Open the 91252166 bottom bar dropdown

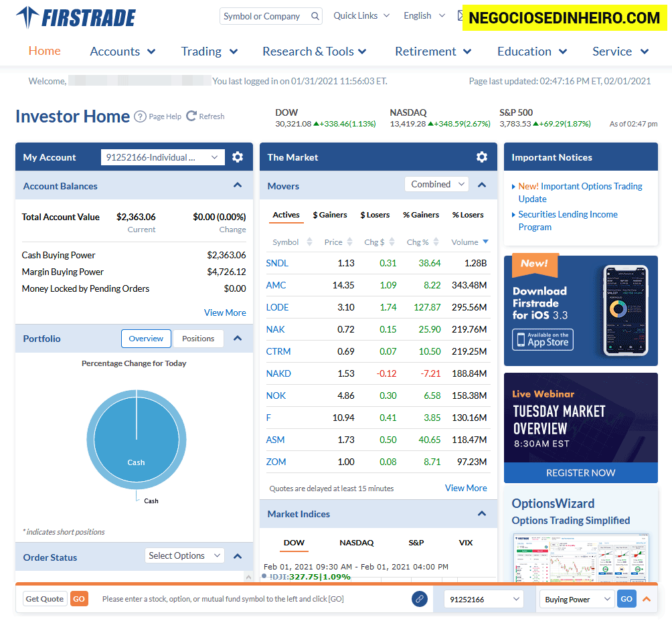pyautogui.click(x=484, y=599)
